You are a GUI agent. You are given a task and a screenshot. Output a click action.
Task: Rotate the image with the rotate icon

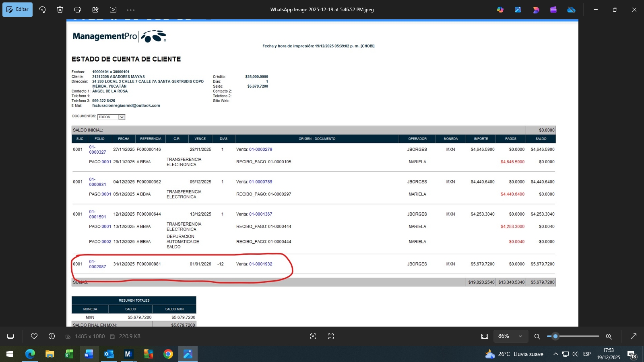click(42, 10)
